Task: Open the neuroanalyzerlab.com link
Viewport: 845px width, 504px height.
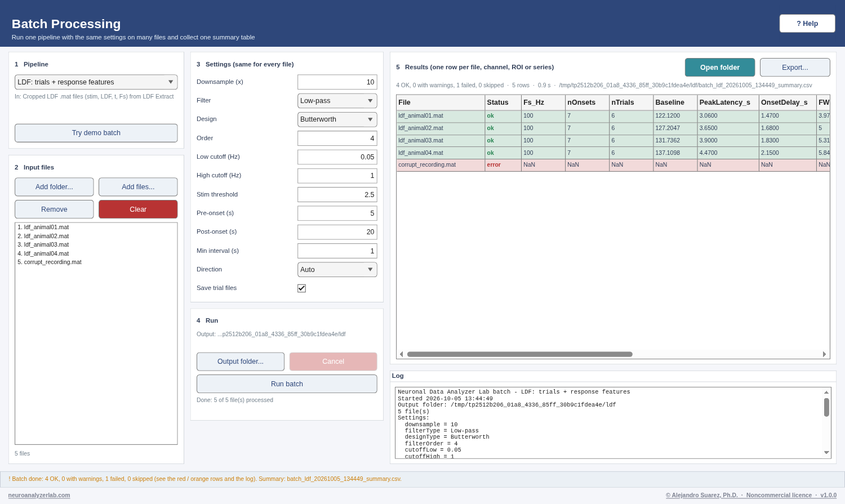Action: 39,496
